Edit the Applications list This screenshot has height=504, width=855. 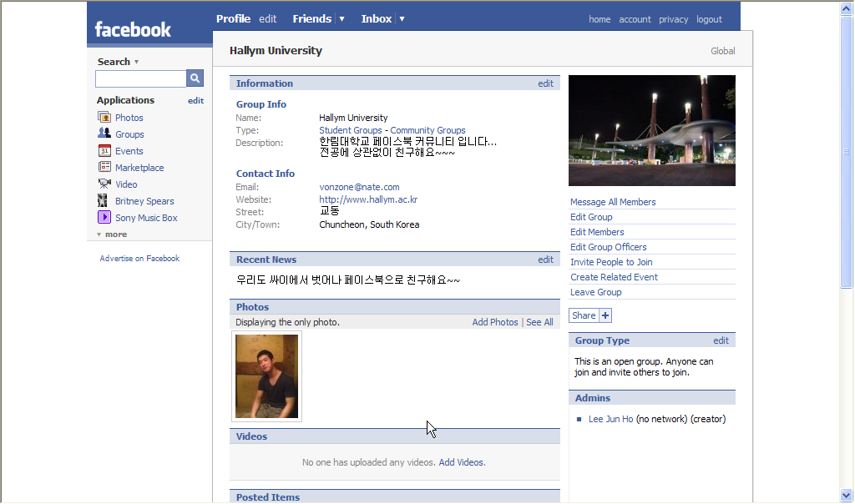coord(195,100)
